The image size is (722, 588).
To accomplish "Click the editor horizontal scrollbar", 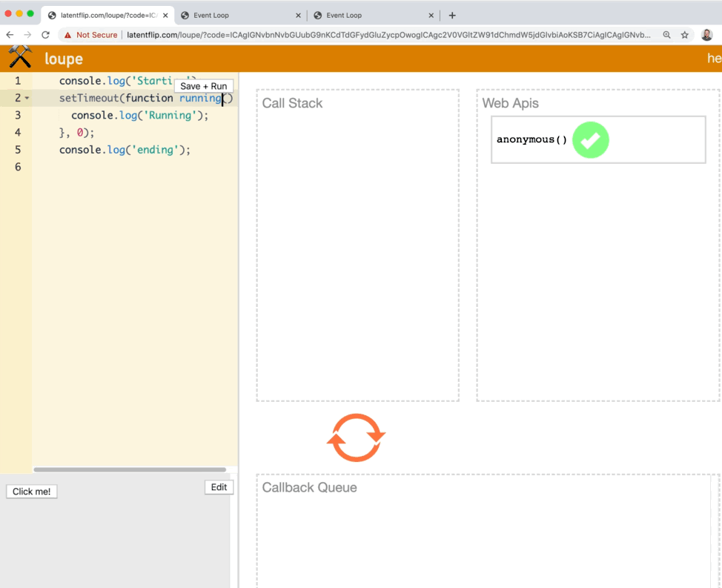I will [130, 469].
